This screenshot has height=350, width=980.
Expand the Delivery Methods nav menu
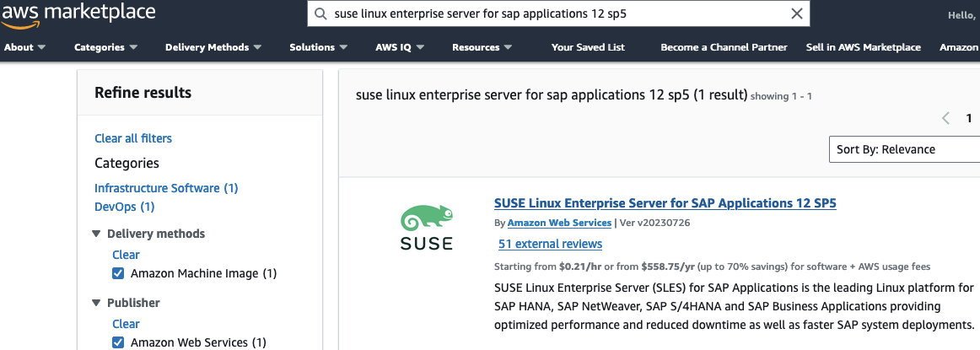click(x=213, y=47)
